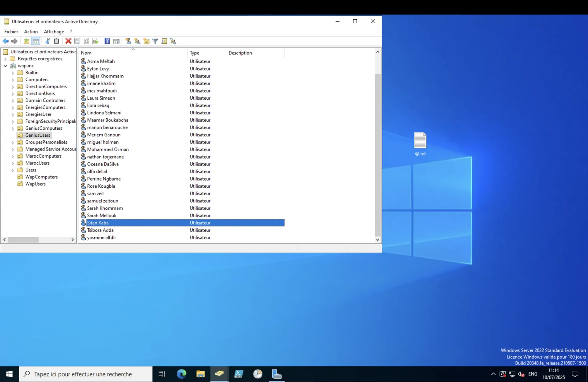Image resolution: width=588 pixels, height=382 pixels.
Task: Select user Maamar Boukabcha
Action: pos(107,120)
